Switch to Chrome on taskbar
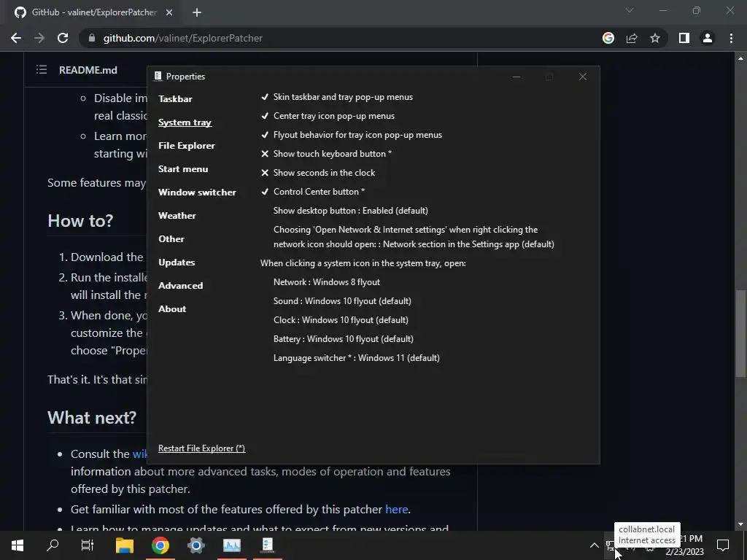This screenshot has height=560, width=747. tap(160, 545)
